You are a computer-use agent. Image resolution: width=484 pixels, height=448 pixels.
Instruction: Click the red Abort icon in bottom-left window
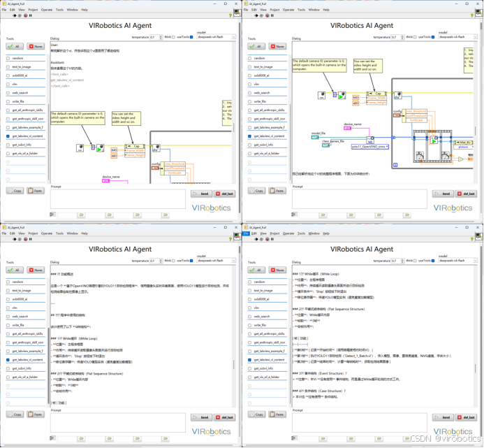click(26, 239)
